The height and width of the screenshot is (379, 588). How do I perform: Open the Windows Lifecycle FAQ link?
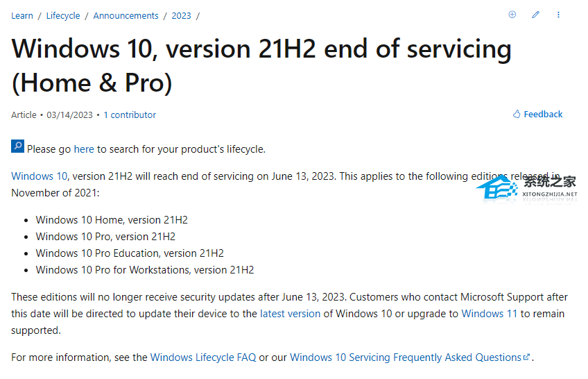tap(203, 357)
